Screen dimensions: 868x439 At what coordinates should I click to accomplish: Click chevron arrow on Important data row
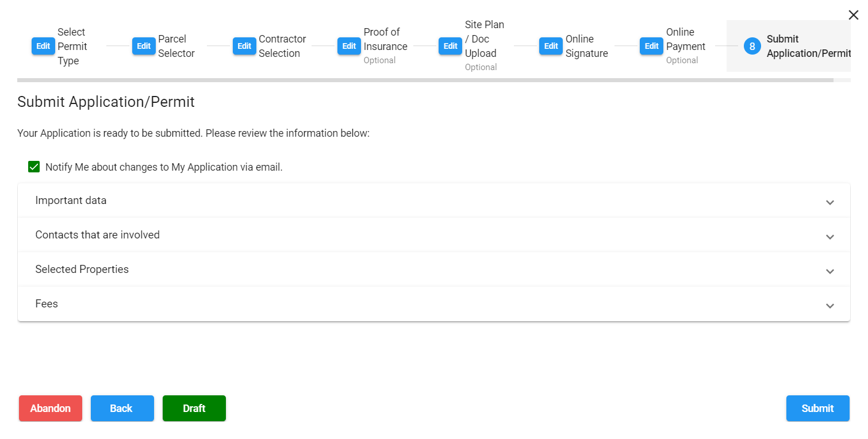pos(829,202)
